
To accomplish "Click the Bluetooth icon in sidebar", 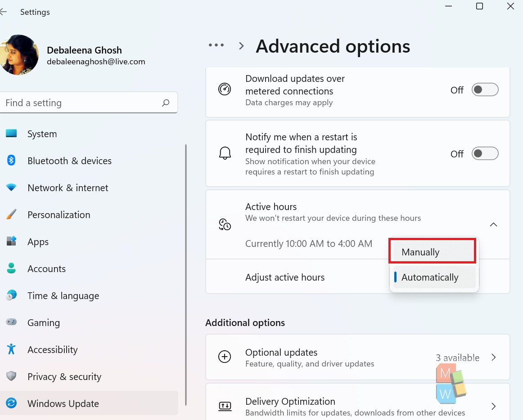I will point(11,161).
